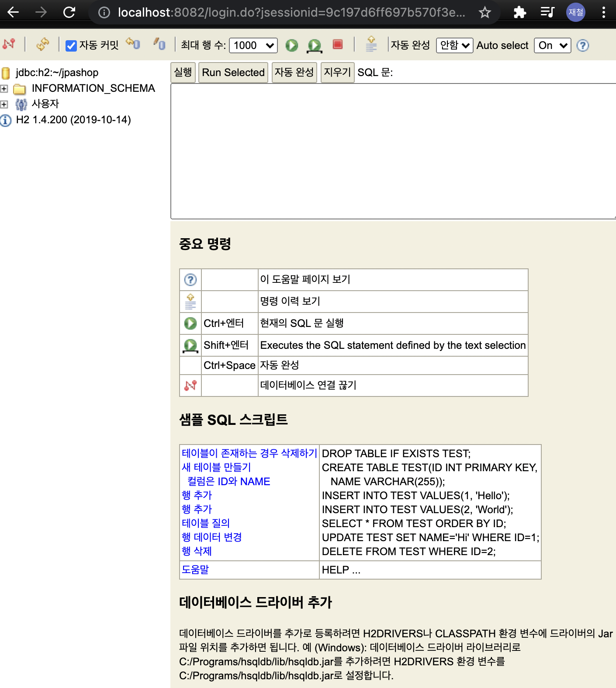Screen dimensions: 616x688
Task: Click the run selected icon in toolbar
Action: point(314,45)
